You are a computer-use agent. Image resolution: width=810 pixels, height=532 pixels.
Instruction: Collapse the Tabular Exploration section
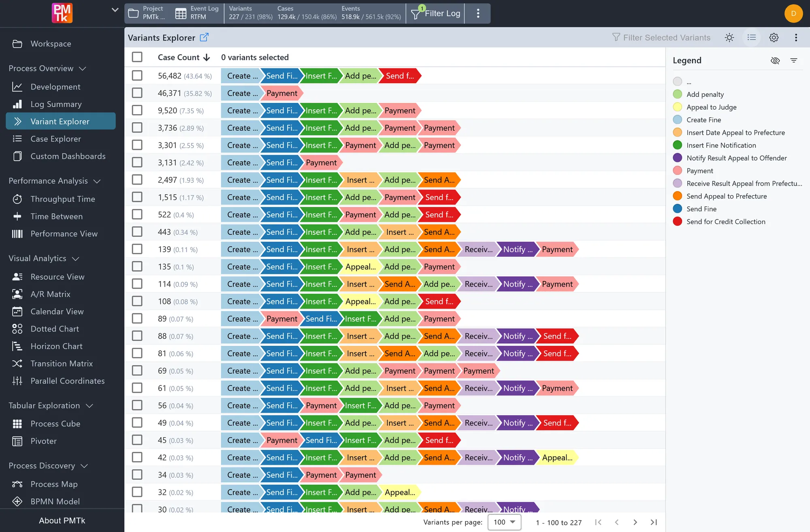click(90, 406)
